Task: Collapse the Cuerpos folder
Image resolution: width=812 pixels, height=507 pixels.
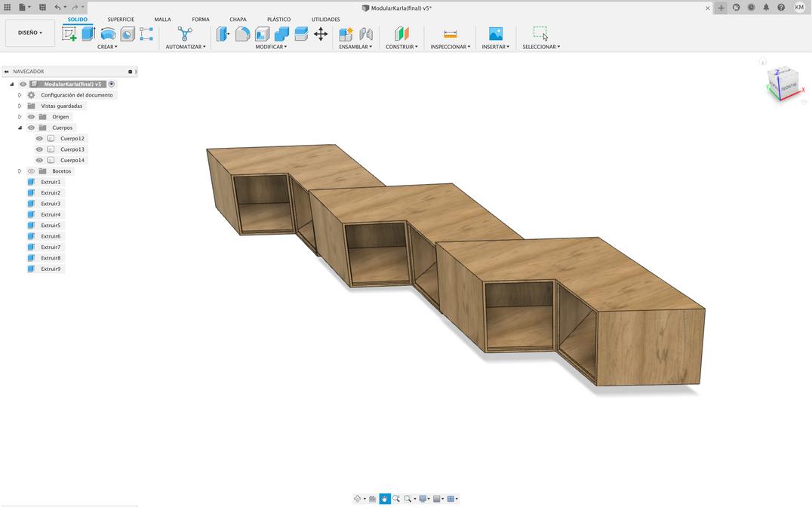Action: 20,128
